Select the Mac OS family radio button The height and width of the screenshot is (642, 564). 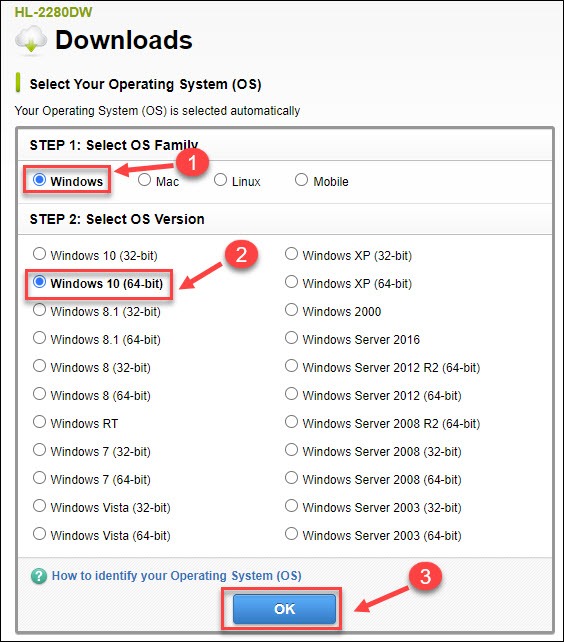click(144, 179)
